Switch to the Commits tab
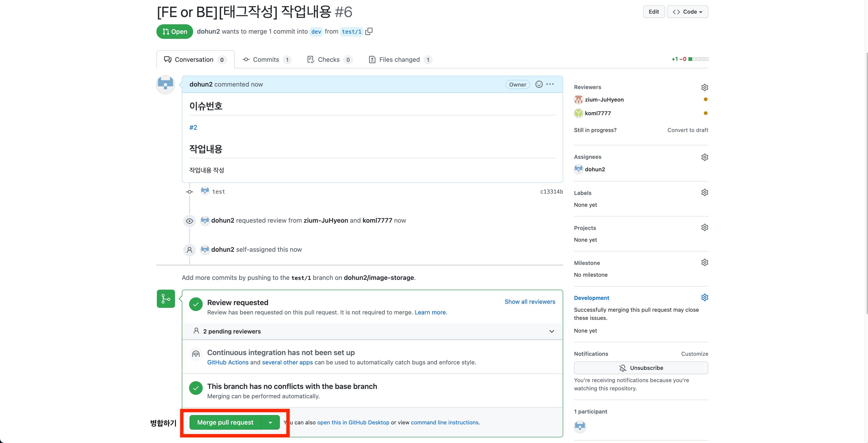 point(266,60)
